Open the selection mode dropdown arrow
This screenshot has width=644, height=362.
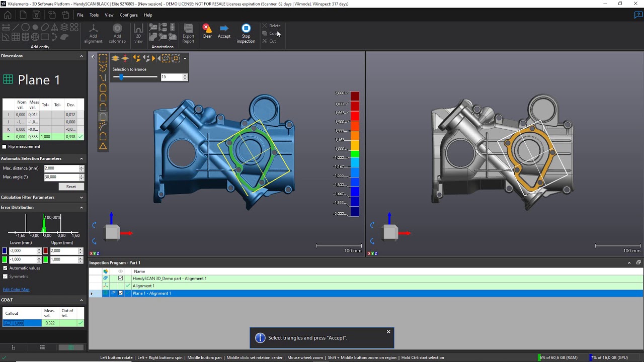(185, 58)
